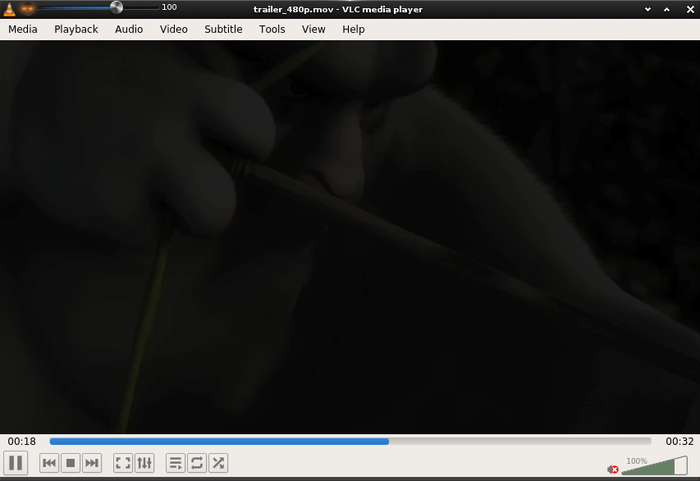Toggle random shuffle playback

(x=219, y=463)
